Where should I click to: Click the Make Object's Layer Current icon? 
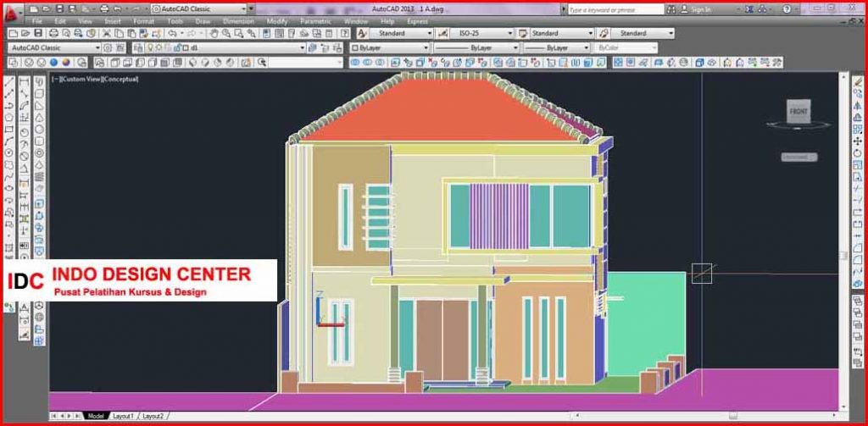(x=313, y=48)
